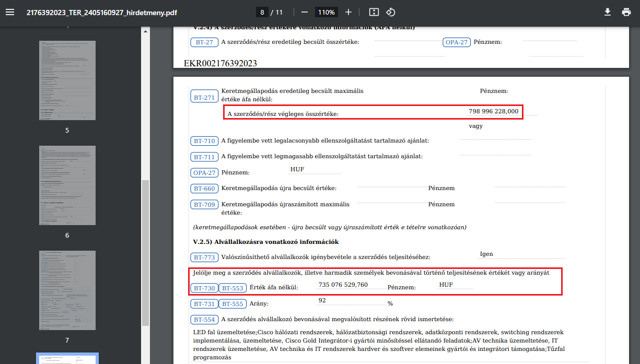
Task: Click the BT-271 field tag
Action: coord(204,98)
